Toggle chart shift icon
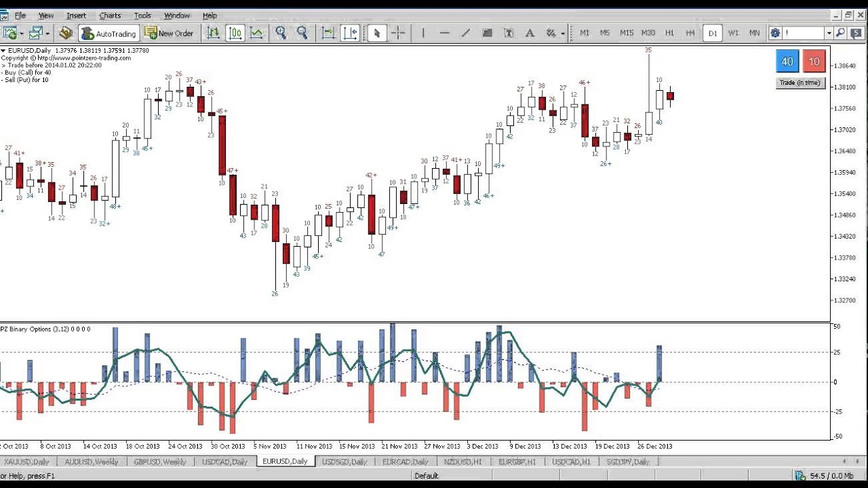The width and height of the screenshot is (868, 488). (x=350, y=33)
